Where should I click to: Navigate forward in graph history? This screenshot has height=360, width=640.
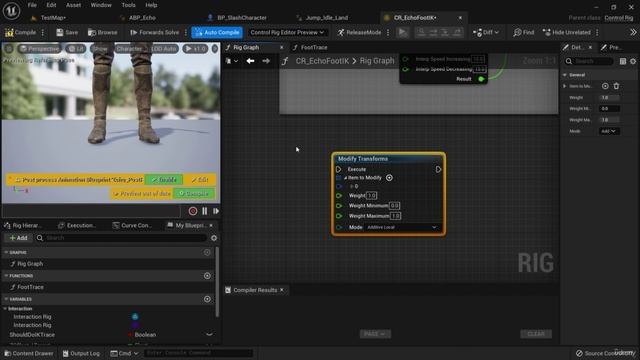click(266, 61)
